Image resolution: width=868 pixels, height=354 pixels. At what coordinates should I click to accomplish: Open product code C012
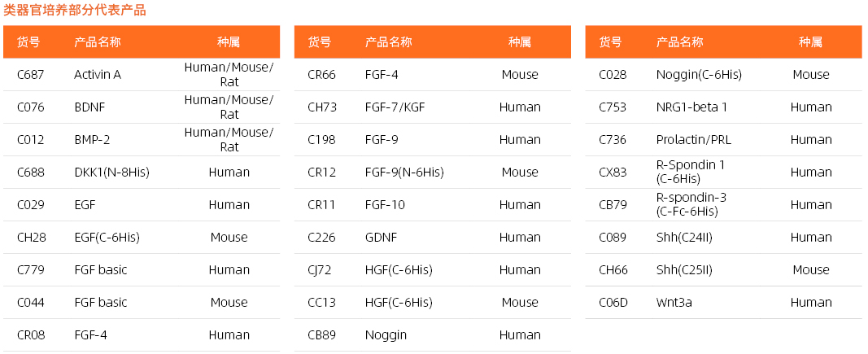31,140
